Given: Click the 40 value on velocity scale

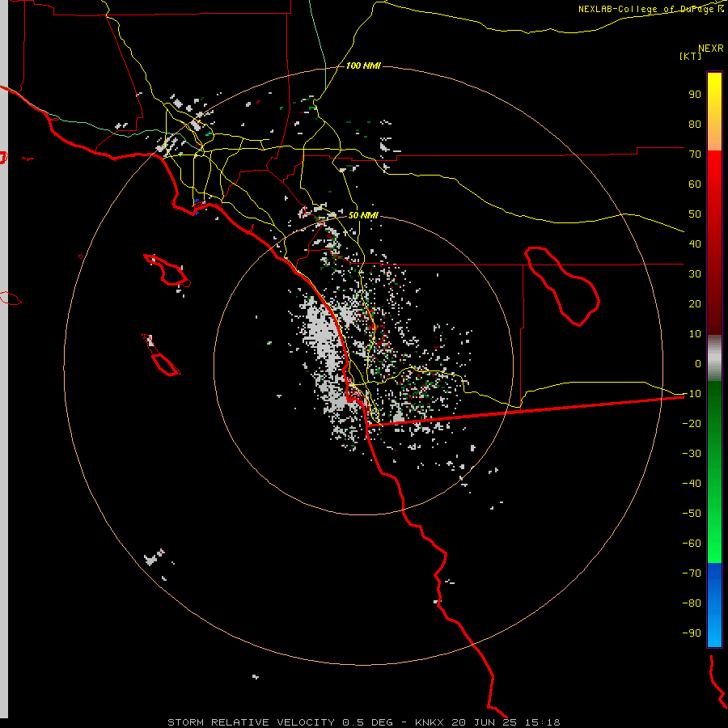Looking at the screenshot, I should [695, 244].
